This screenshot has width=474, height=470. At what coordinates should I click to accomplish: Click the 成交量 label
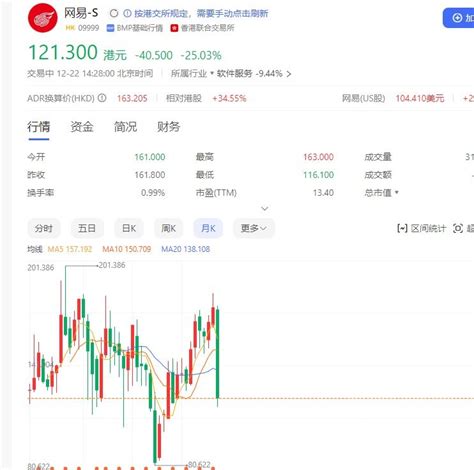pyautogui.click(x=378, y=157)
